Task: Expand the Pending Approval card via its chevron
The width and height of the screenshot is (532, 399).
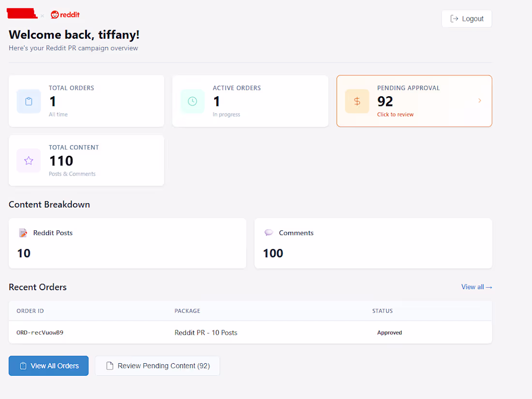Action: pos(479,101)
